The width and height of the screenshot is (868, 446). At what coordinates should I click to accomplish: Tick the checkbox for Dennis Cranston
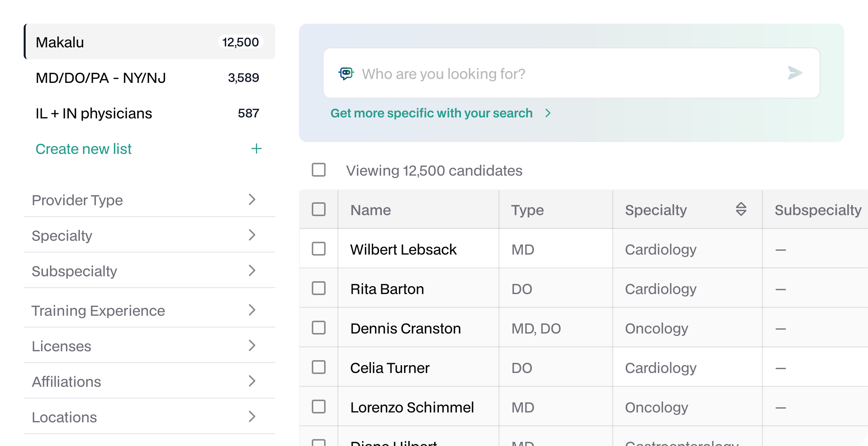[318, 328]
